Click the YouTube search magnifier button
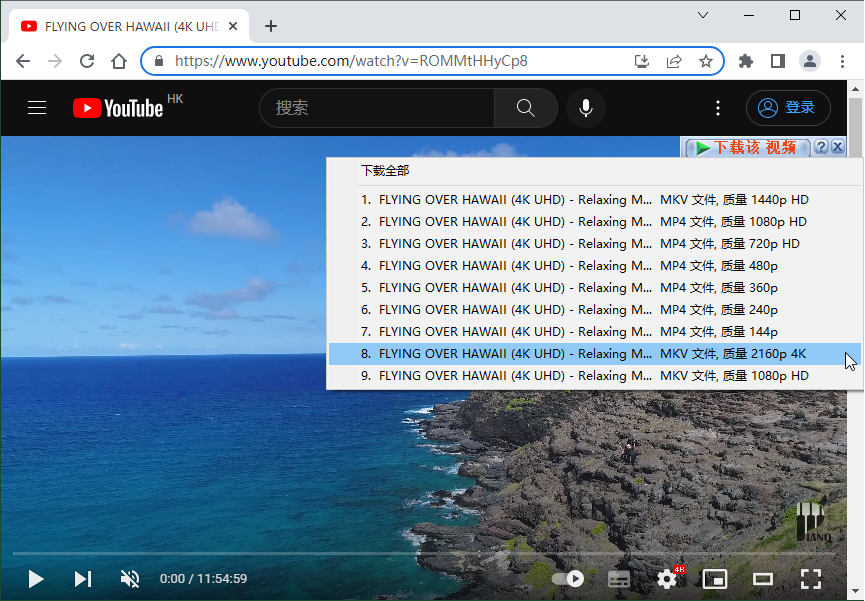865x601 pixels. [x=526, y=108]
